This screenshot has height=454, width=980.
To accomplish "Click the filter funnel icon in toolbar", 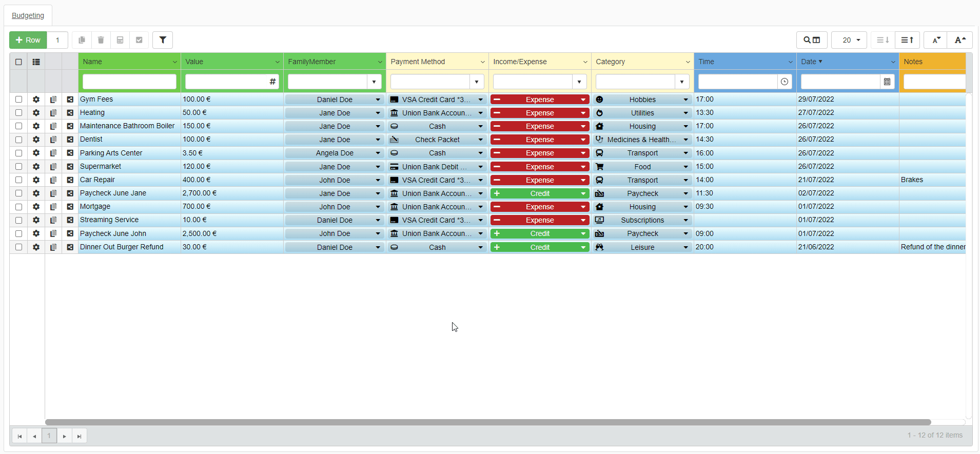I will tap(163, 40).
